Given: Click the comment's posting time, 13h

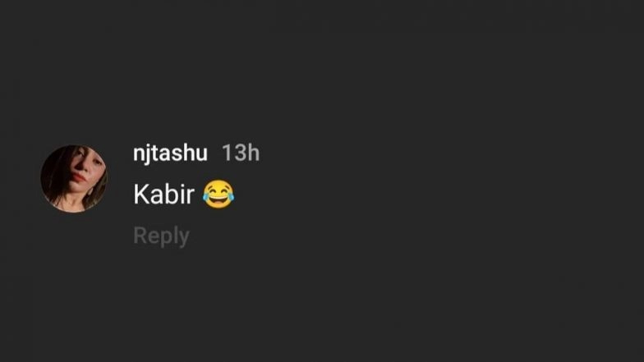Looking at the screenshot, I should point(241,153).
